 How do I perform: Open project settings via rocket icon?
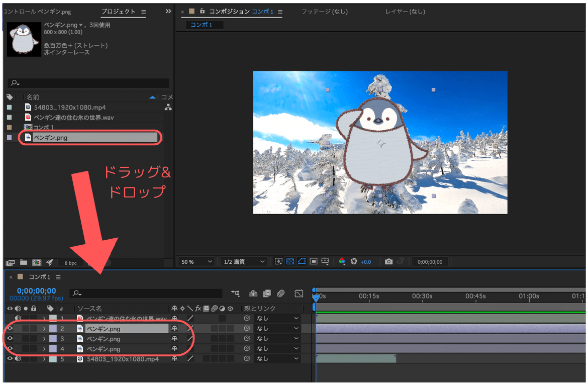(49, 262)
